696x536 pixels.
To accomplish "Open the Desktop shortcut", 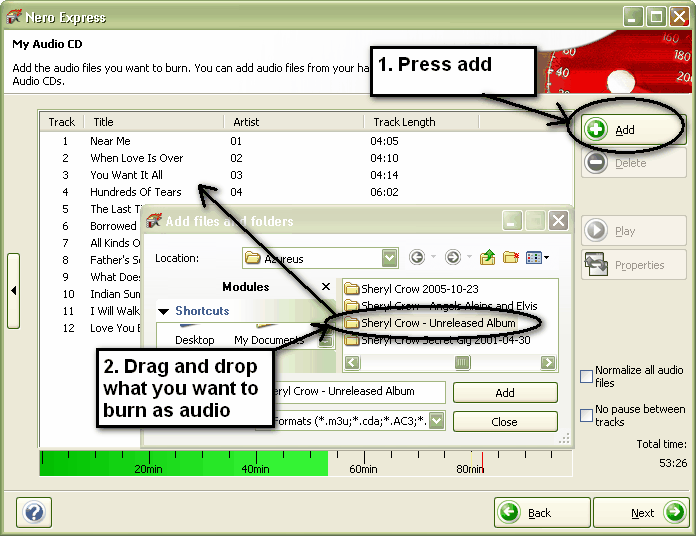I will point(194,340).
